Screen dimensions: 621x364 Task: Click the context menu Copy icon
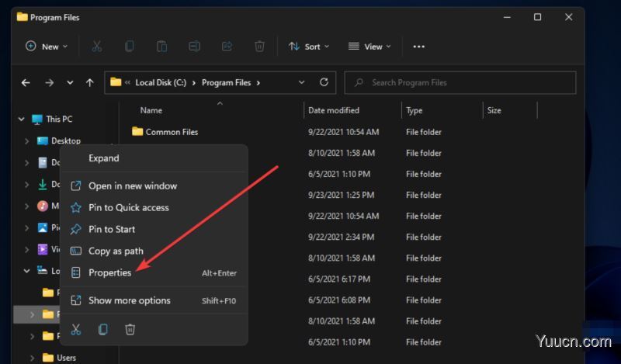pyautogui.click(x=103, y=329)
